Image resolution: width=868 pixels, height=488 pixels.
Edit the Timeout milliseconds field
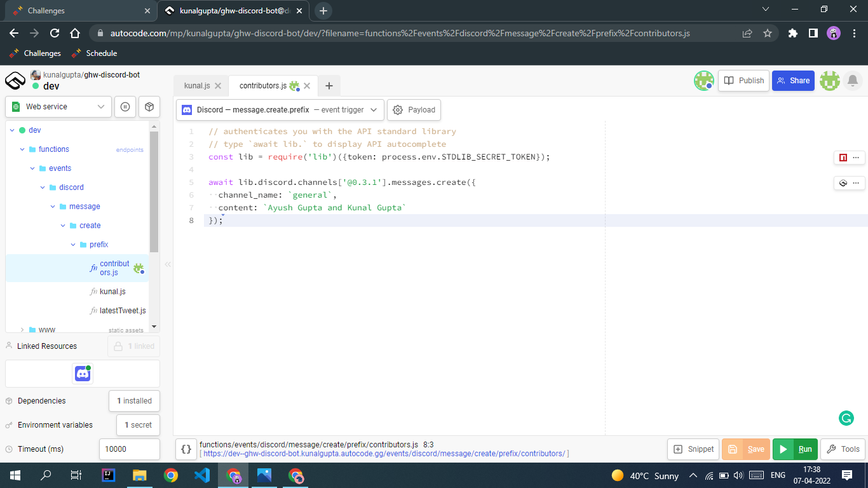(x=129, y=449)
